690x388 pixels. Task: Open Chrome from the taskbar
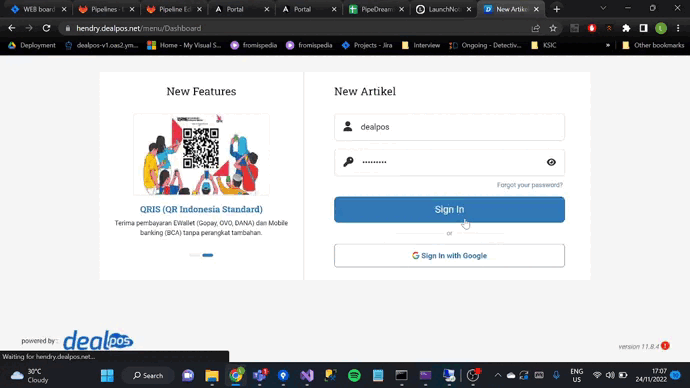(236, 376)
